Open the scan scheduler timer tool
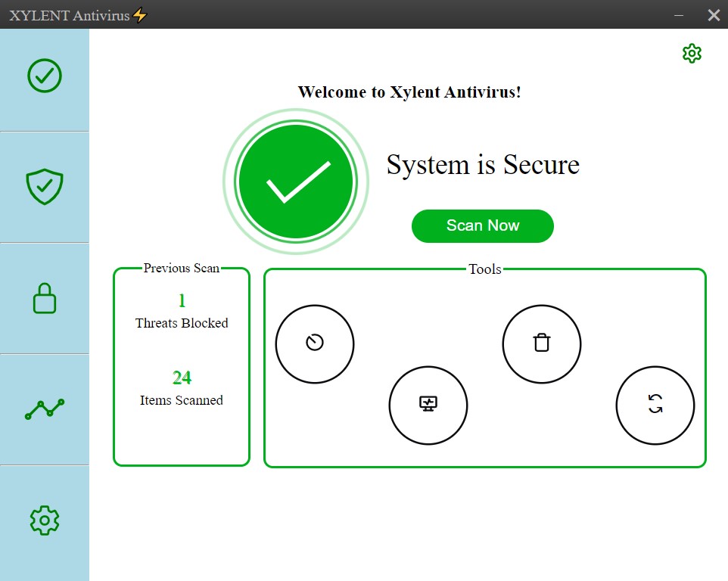 [315, 343]
